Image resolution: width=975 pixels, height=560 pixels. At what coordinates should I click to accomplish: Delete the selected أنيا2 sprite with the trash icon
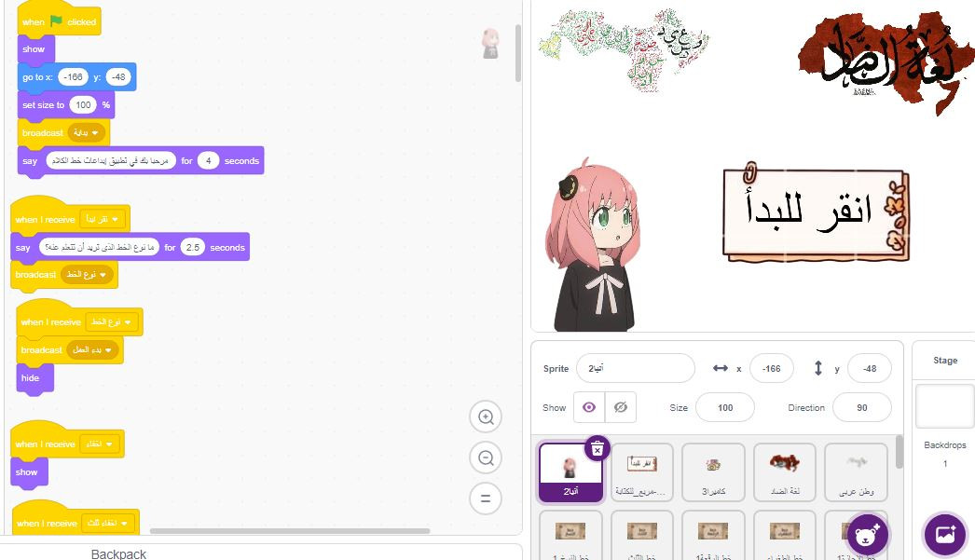point(597,448)
